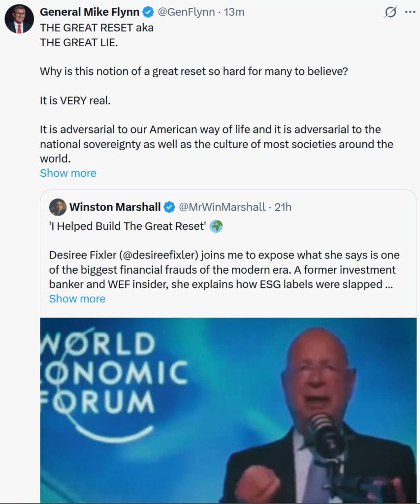Click the globe emoji after the quoted headline
This screenshot has height=504, width=420.
[x=216, y=226]
